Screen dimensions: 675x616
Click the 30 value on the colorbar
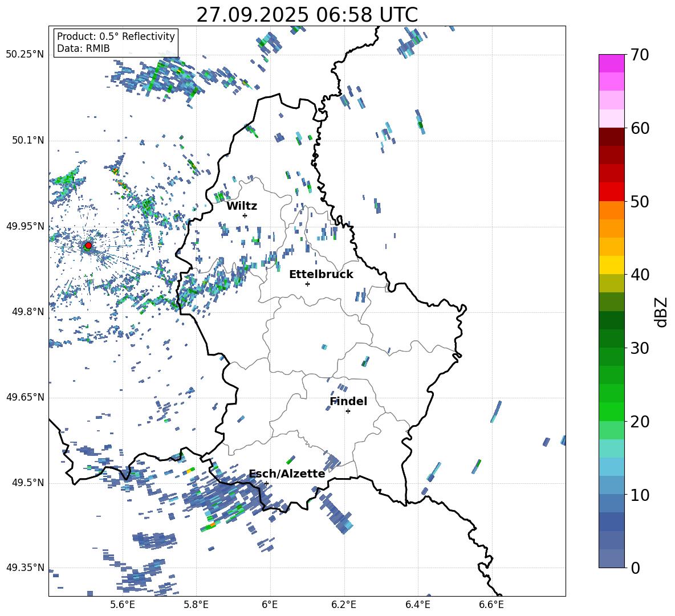[x=640, y=348]
